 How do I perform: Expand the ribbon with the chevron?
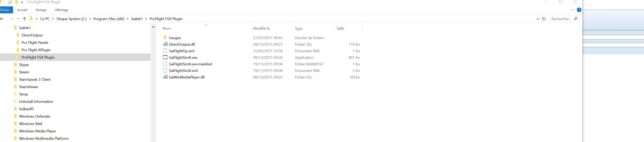(573, 10)
